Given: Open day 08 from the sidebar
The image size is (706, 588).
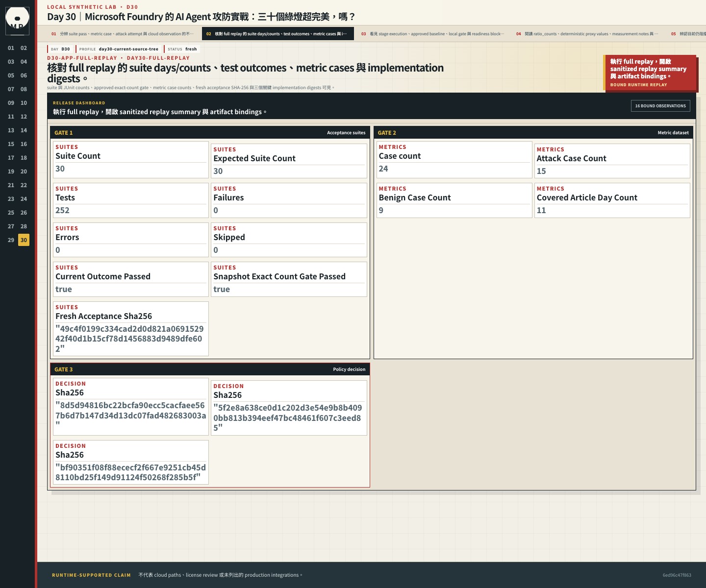Looking at the screenshot, I should click(x=24, y=89).
